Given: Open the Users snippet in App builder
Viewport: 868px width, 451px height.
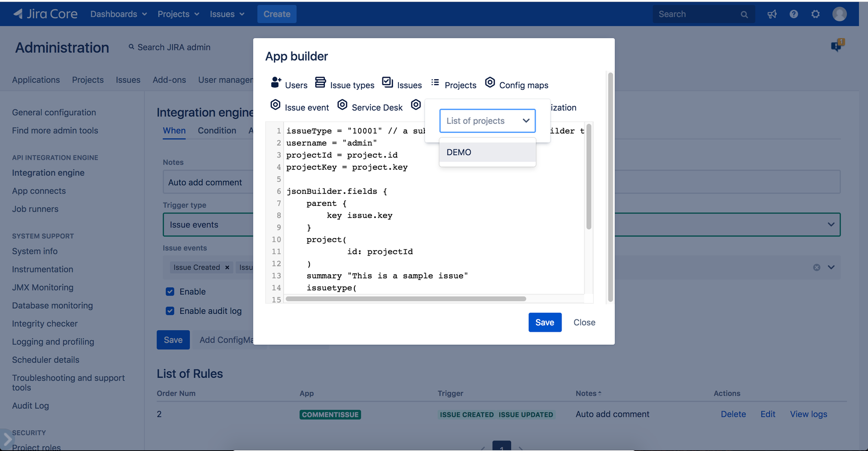Looking at the screenshot, I should pos(289,84).
